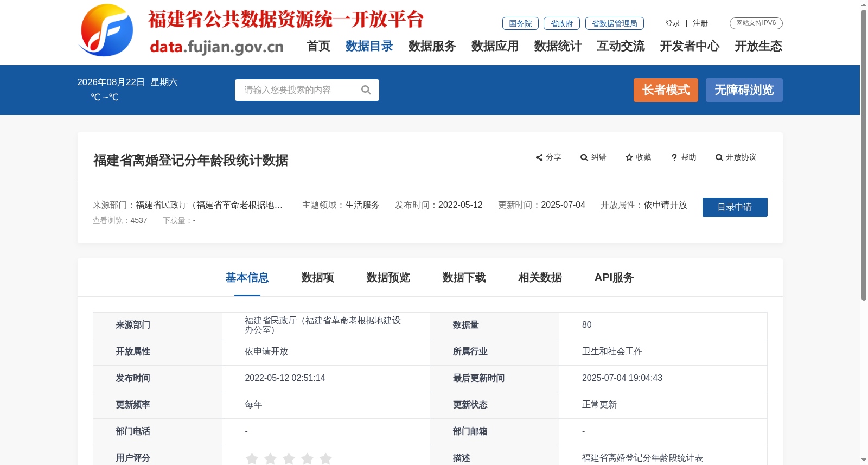The width and height of the screenshot is (868, 465).
Task: Open 开发者中心 navigation item
Action: (x=690, y=46)
